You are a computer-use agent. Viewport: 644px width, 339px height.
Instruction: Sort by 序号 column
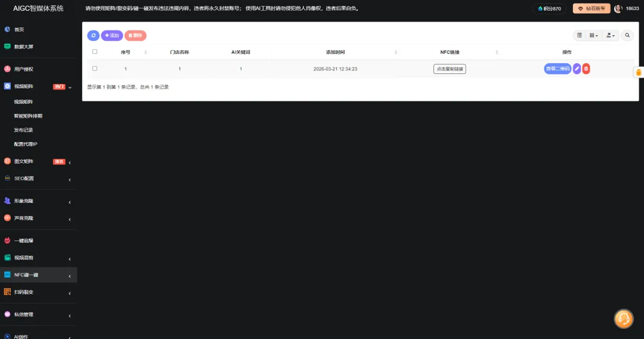click(126, 52)
